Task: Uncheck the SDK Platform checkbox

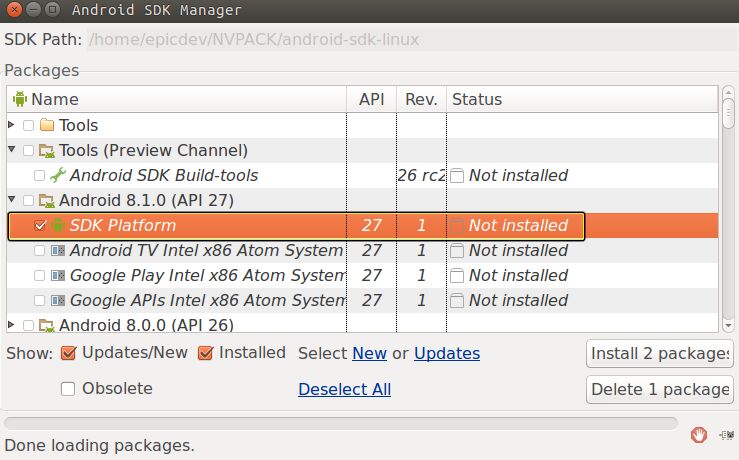Action: (x=40, y=225)
